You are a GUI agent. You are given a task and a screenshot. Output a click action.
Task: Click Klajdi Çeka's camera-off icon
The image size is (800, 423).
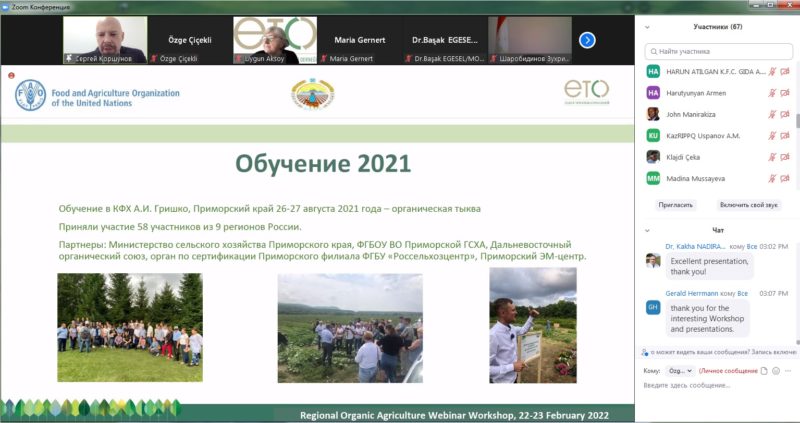tap(785, 157)
